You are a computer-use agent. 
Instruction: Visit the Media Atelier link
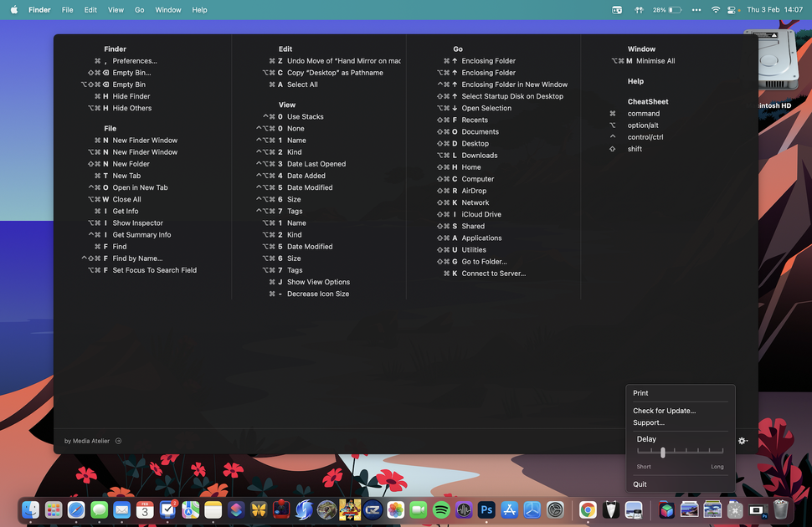(86, 440)
